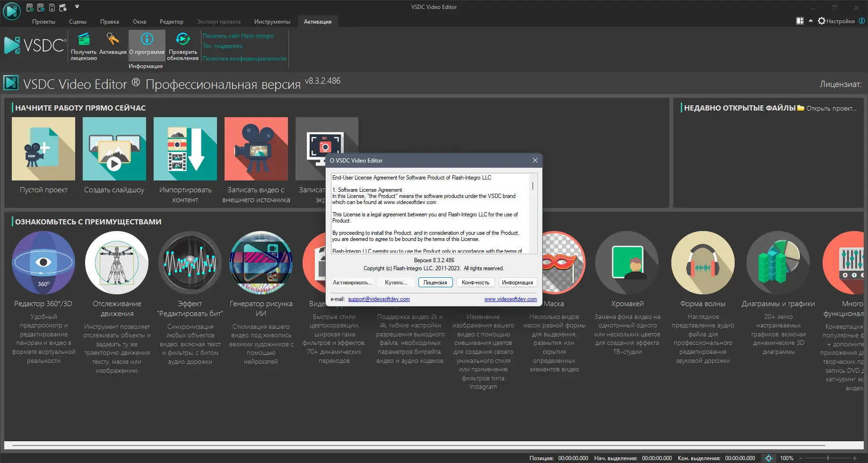This screenshot has width=868, height=463.
Task: Click the 100% zoom value in status bar
Action: click(x=787, y=458)
